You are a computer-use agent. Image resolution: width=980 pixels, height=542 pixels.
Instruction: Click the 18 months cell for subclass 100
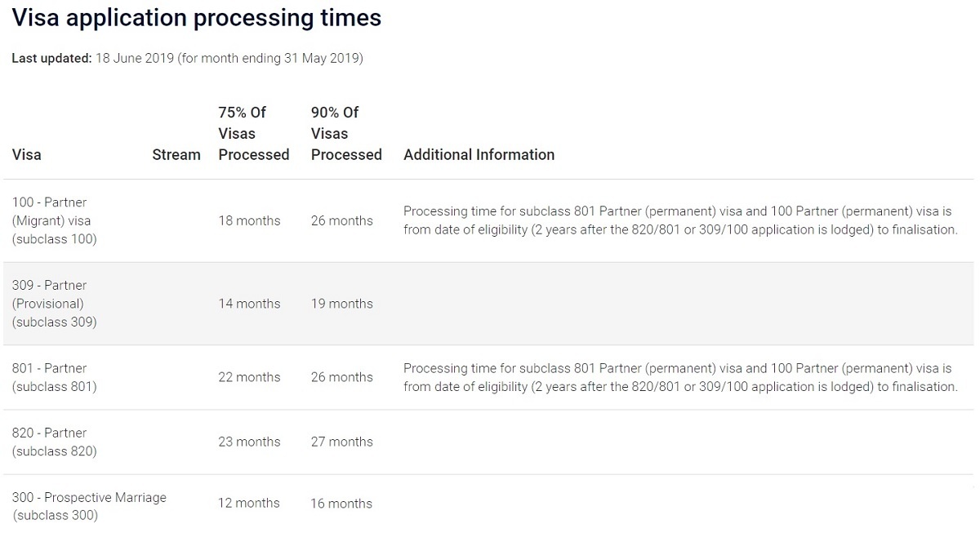(249, 220)
